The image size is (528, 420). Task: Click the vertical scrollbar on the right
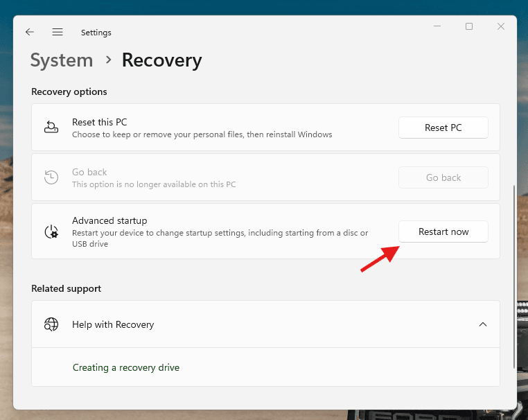(513, 277)
